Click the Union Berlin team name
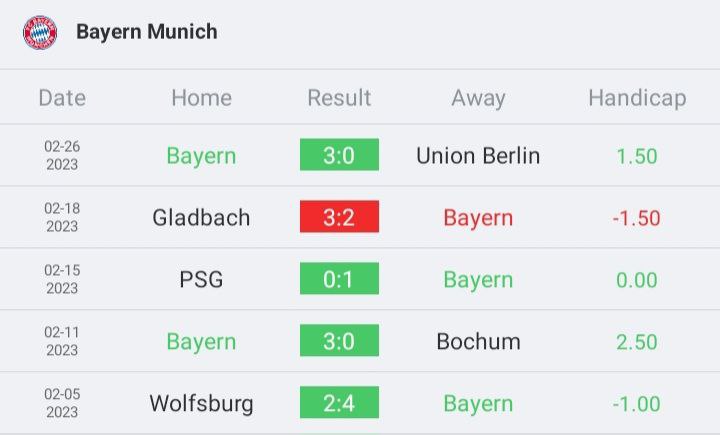The height and width of the screenshot is (435, 720). pyautogui.click(x=478, y=156)
